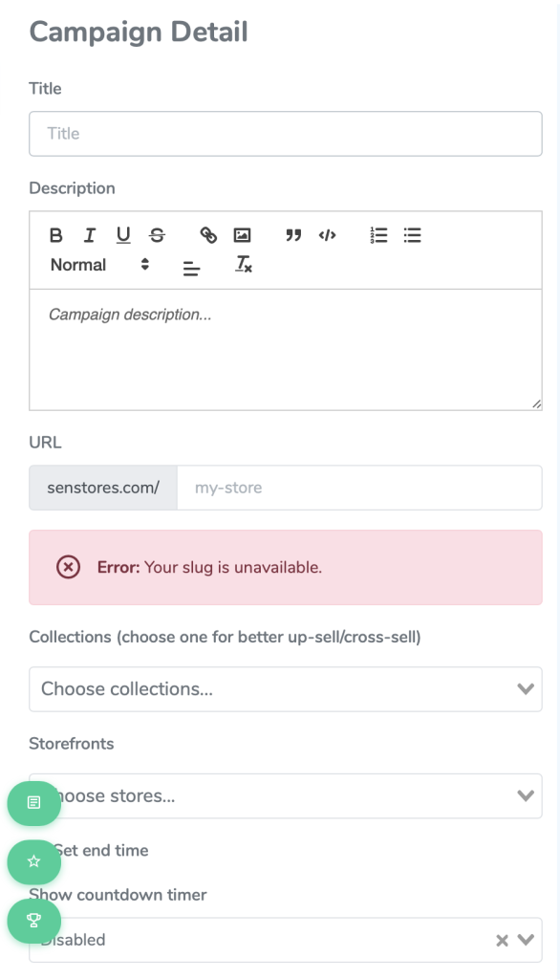The height and width of the screenshot is (979, 560).
Task: Add a blockquote with quote icon
Action: click(293, 235)
